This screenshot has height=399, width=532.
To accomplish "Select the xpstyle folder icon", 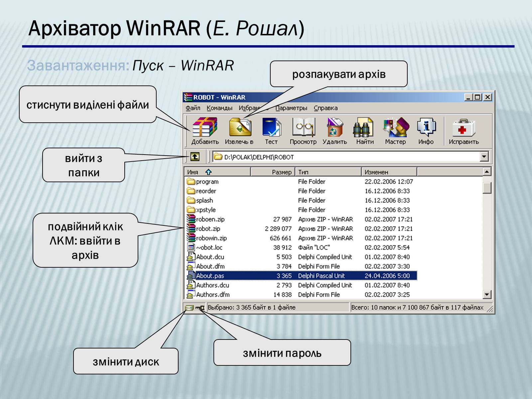I will point(191,210).
